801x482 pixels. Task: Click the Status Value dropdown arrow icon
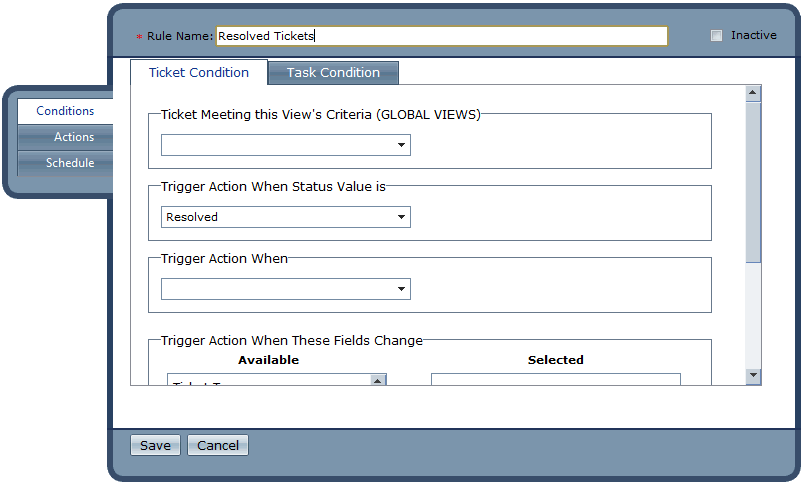point(401,217)
